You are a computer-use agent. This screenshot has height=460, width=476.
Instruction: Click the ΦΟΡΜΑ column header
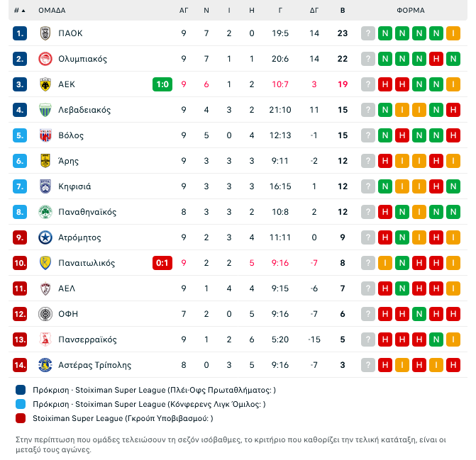click(x=411, y=11)
